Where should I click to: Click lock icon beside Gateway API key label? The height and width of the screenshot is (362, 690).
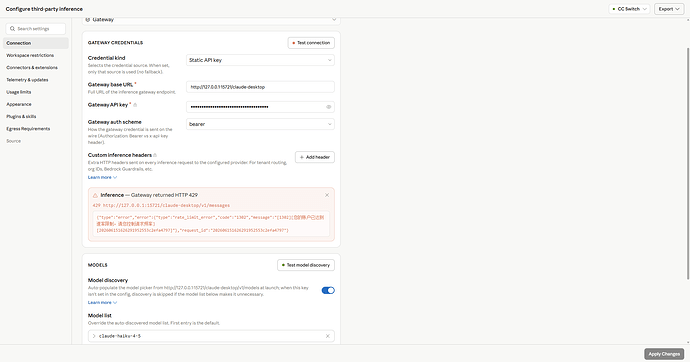click(x=135, y=105)
